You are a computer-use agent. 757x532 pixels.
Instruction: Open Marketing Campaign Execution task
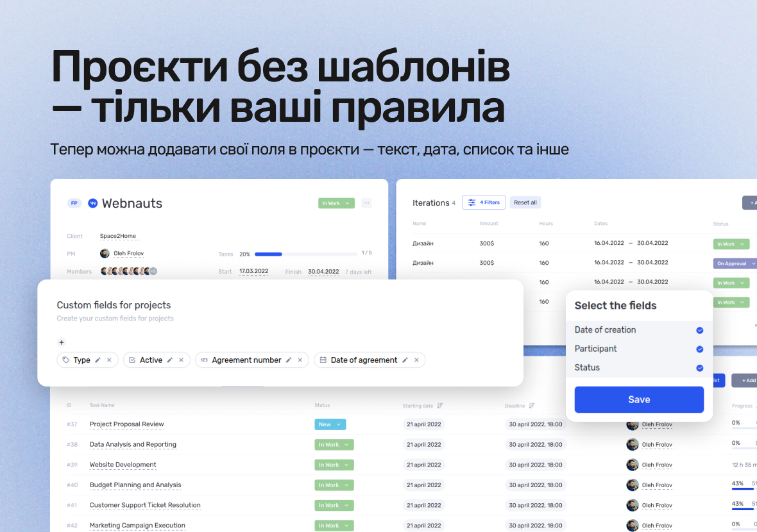pos(137,526)
